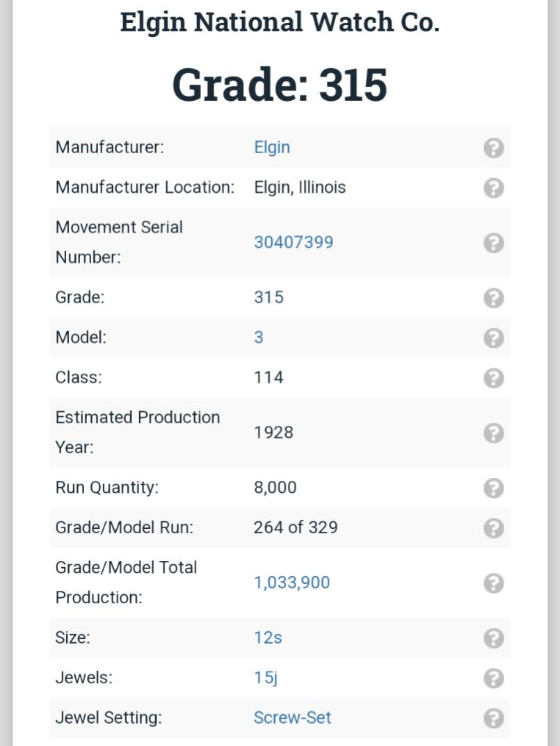Click the 1,033,900 total production link
560x746 pixels.
tap(291, 583)
